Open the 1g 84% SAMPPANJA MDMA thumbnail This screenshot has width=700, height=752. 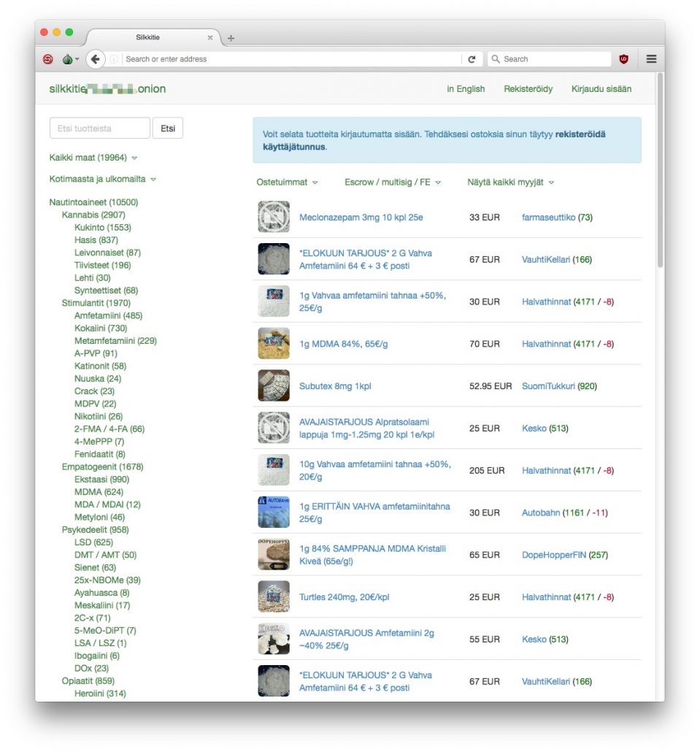click(274, 554)
